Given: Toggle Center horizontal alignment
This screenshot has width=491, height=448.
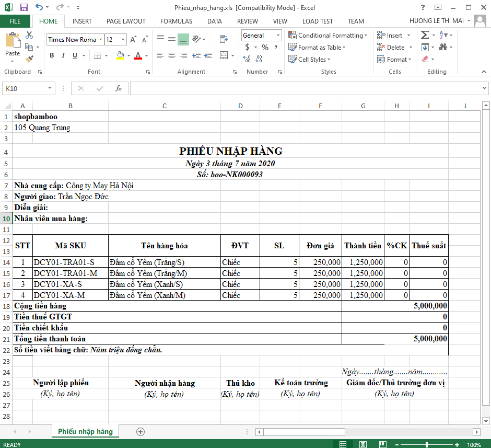Looking at the screenshot, I should click(172, 55).
